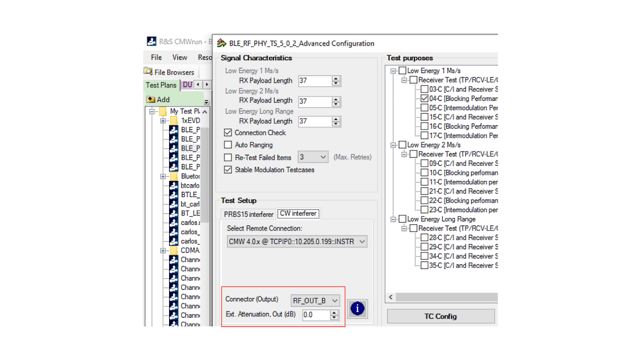This screenshot has width=644, height=362.
Task: Enable Re-Test Failed Items checkbox
Action: click(228, 157)
